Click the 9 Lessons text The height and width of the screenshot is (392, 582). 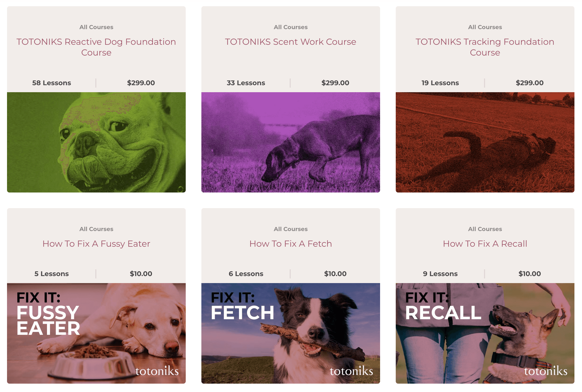pos(440,274)
